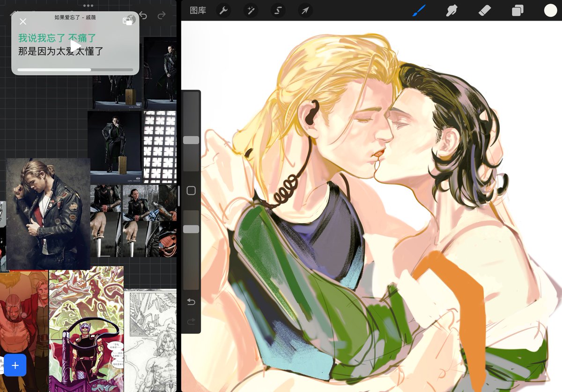
Task: Select the blond man leather jacket photo
Action: (x=48, y=214)
